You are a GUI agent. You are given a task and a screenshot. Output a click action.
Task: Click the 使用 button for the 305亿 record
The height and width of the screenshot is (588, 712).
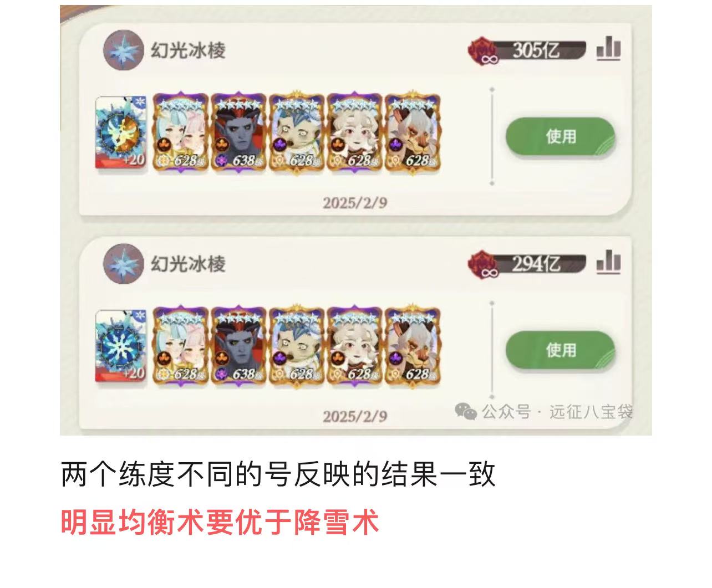click(x=560, y=137)
